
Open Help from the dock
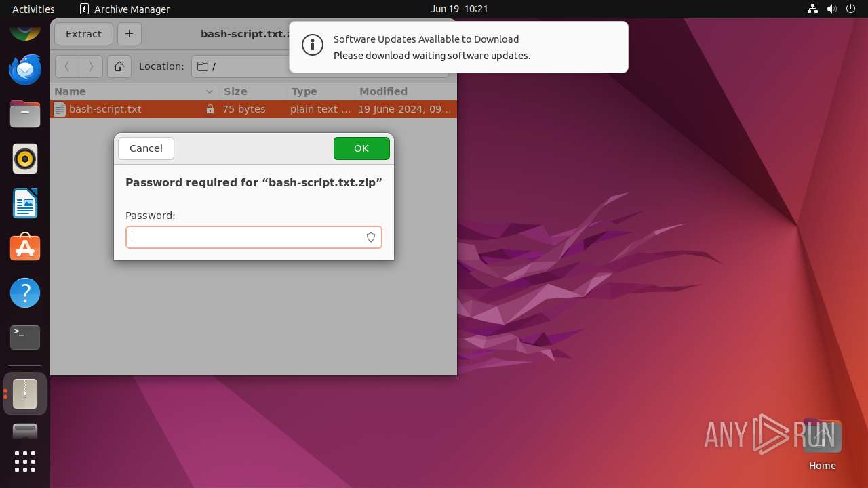coord(25,293)
